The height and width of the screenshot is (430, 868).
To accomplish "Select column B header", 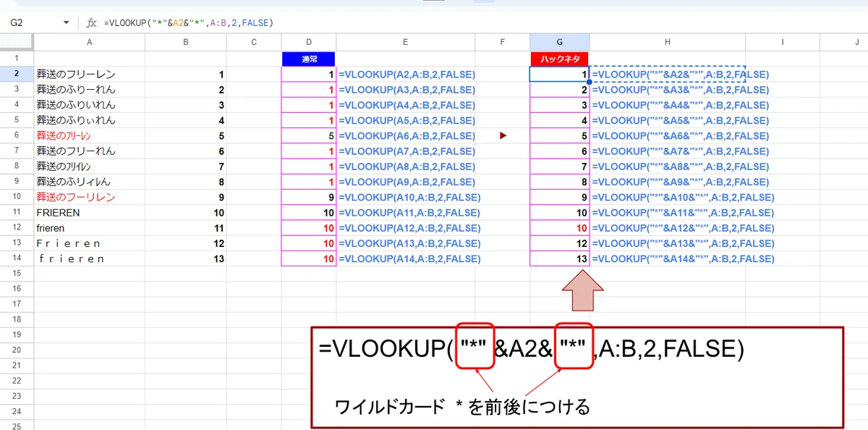I will (x=186, y=43).
